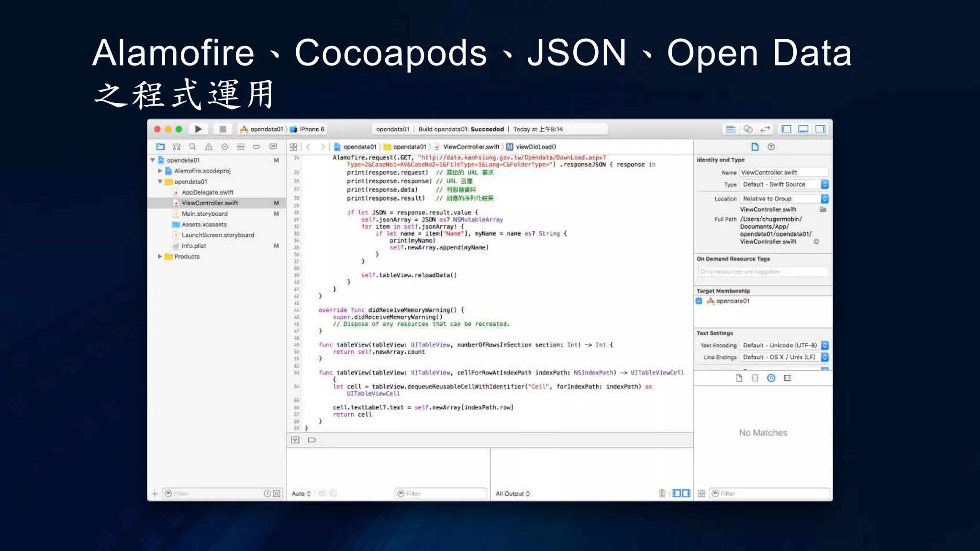980x551 pixels.
Task: Open the Line Endings dropdown
Action: pos(784,357)
